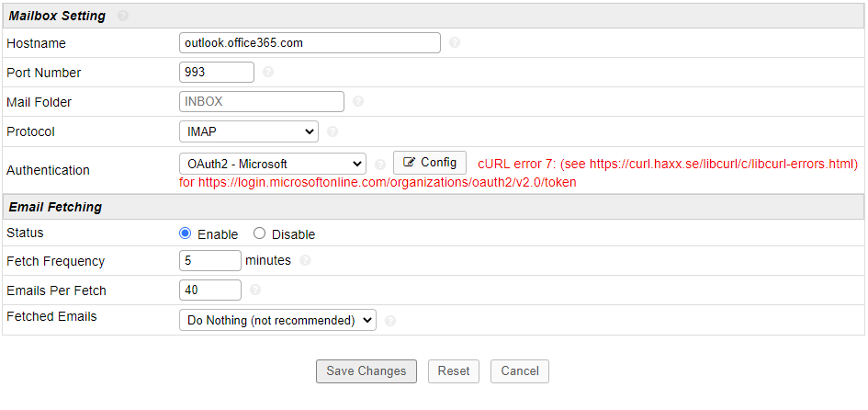Click the Cancel button
Image resolution: width=868 pixels, height=410 pixels.
[520, 371]
